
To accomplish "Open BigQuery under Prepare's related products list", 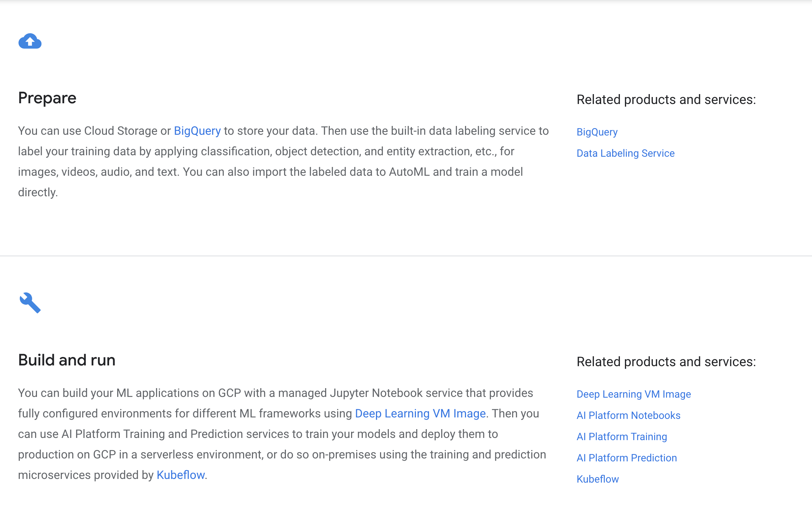I will pos(597,132).
